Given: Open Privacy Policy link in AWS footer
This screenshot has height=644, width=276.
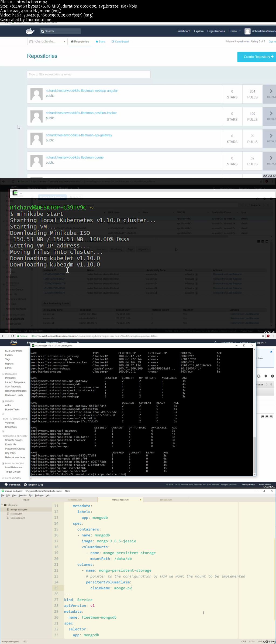Looking at the screenshot, I should 248,485.
